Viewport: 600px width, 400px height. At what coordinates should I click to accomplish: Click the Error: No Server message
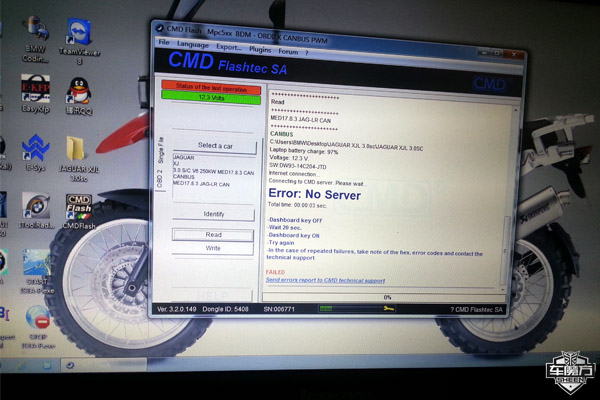point(315,194)
